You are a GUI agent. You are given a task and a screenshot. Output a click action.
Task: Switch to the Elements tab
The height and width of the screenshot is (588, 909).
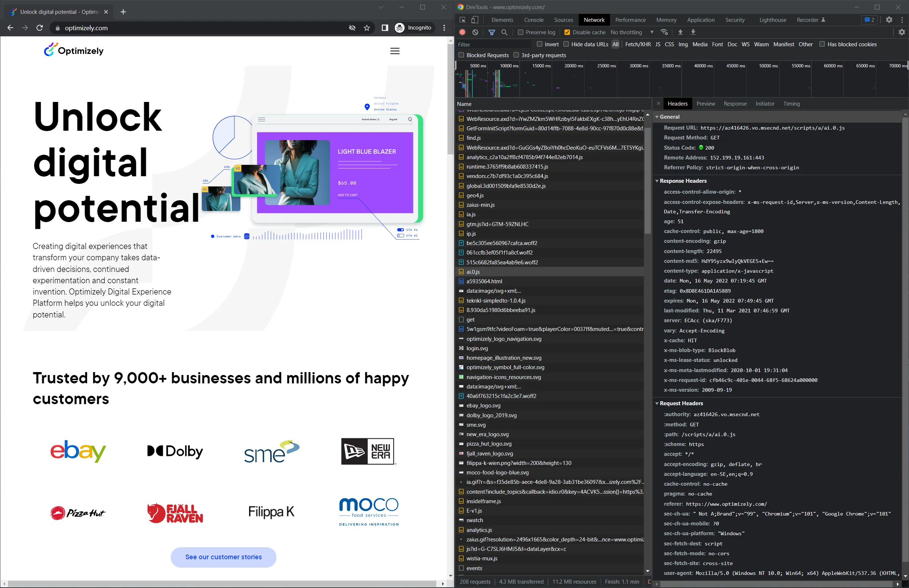click(502, 20)
